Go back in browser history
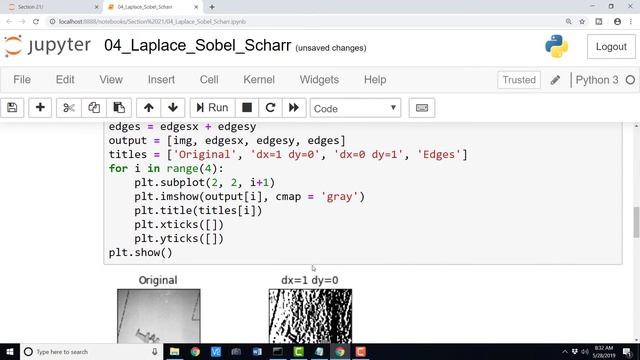The image size is (640, 360). [x=9, y=22]
